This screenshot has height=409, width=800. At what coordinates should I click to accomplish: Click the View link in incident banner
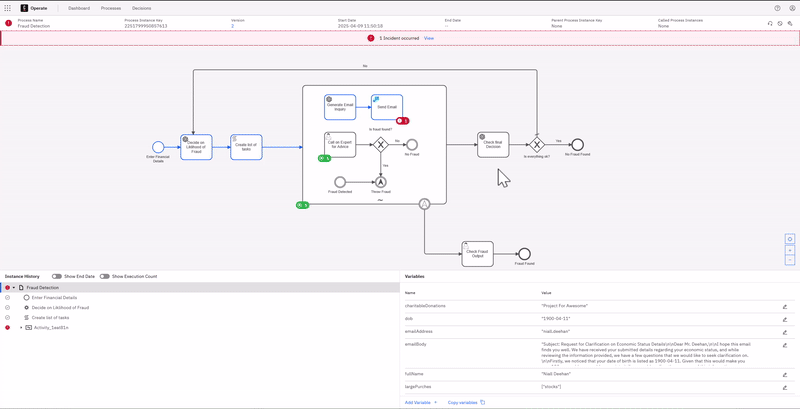point(429,38)
